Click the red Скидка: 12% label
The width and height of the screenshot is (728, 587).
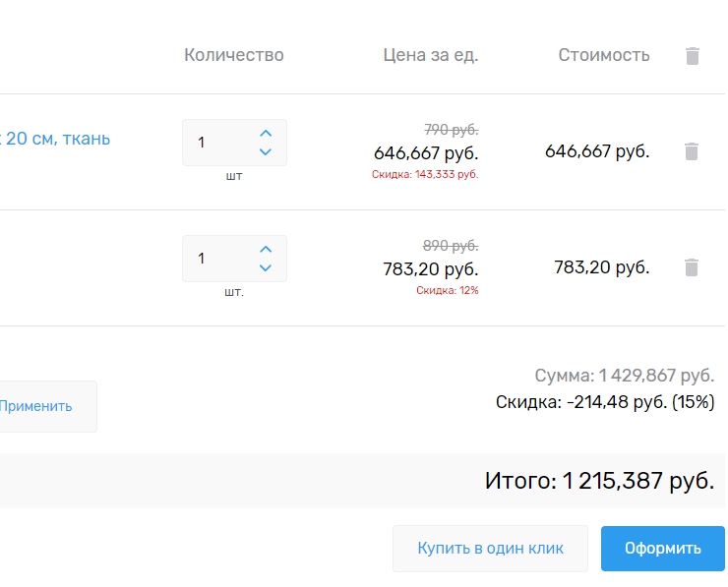[x=447, y=290]
